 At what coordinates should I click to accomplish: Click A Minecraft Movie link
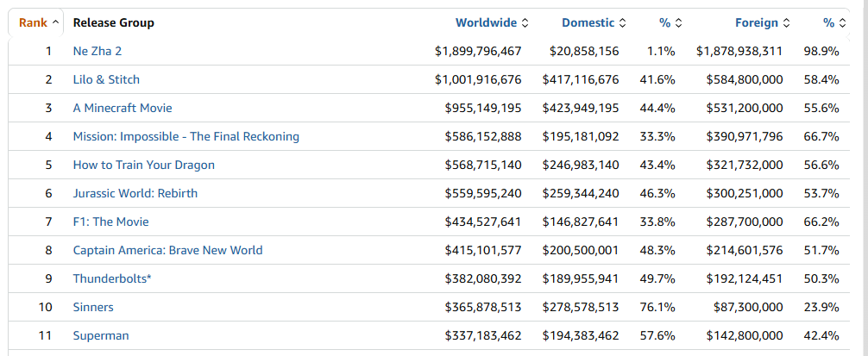tap(123, 108)
